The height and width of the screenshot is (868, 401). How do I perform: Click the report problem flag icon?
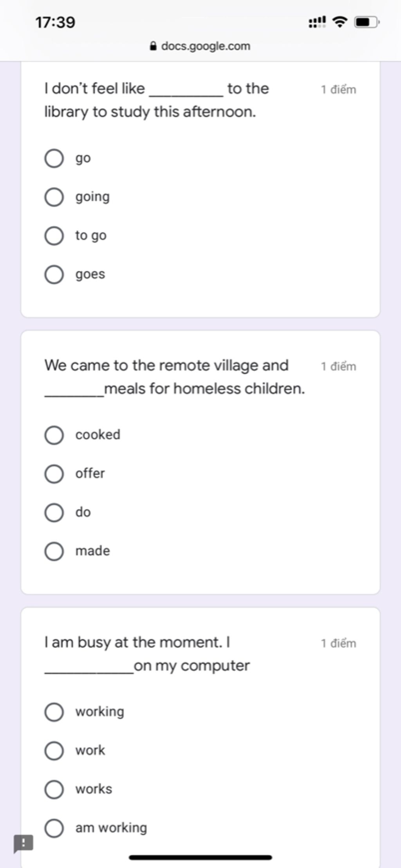click(x=23, y=843)
